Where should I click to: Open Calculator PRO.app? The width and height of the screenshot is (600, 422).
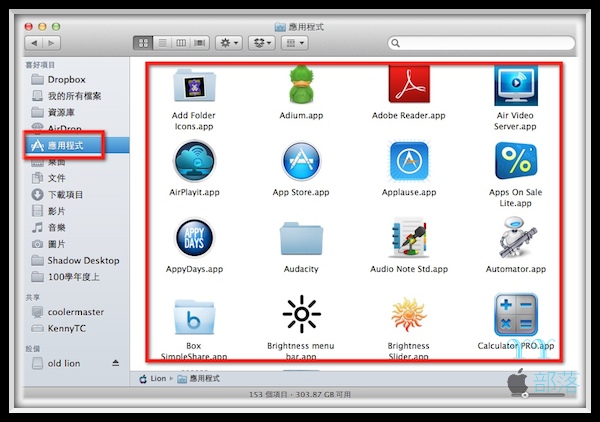tap(516, 314)
